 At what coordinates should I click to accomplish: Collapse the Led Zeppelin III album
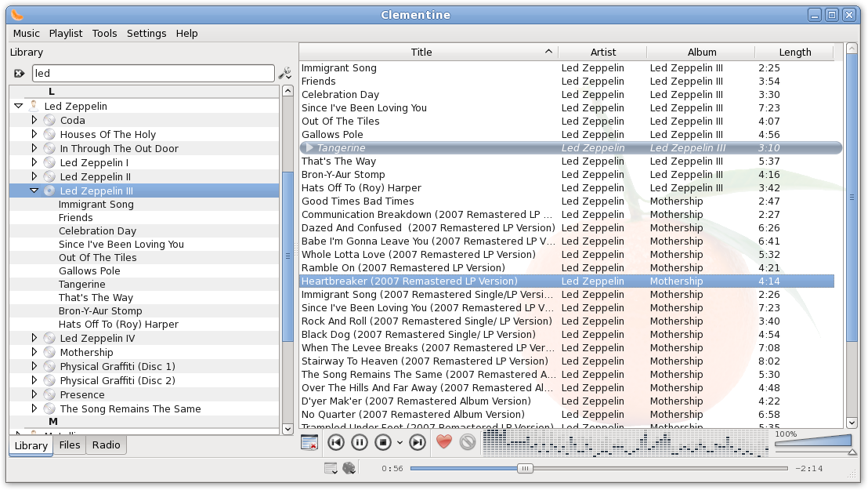tap(34, 191)
